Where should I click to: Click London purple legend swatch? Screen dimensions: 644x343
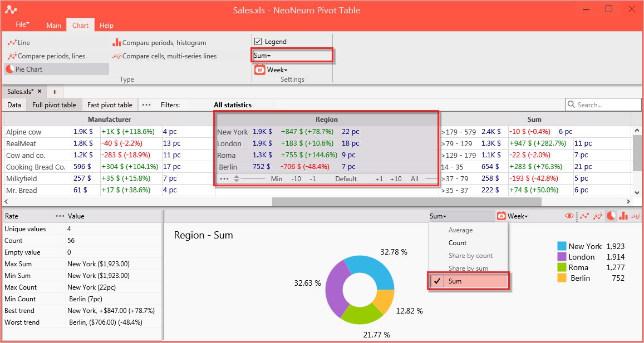pos(562,257)
